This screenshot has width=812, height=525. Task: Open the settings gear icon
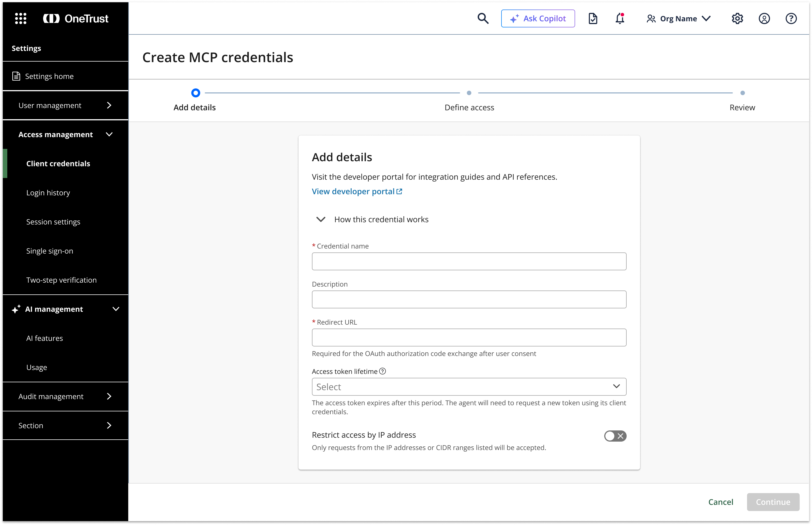click(x=737, y=18)
